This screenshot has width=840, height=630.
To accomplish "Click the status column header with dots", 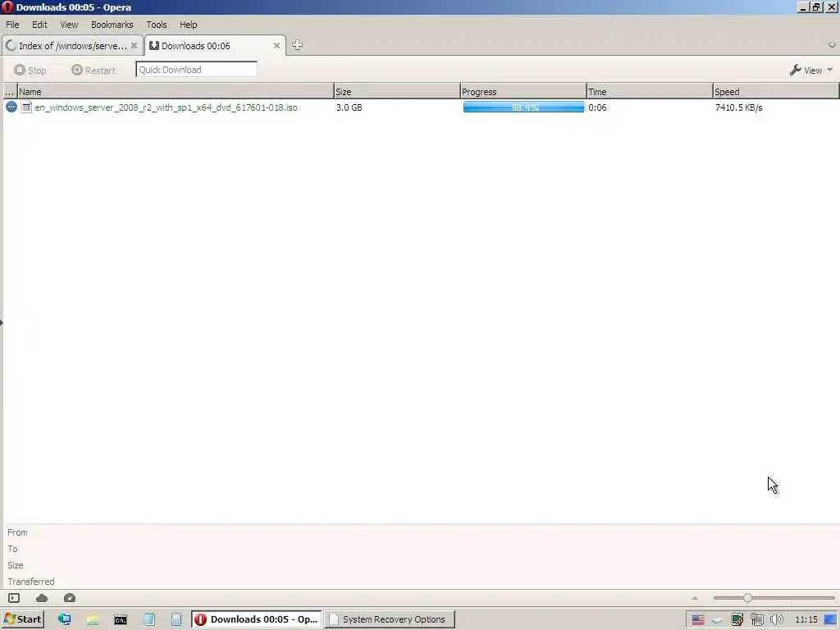I will tap(10, 92).
